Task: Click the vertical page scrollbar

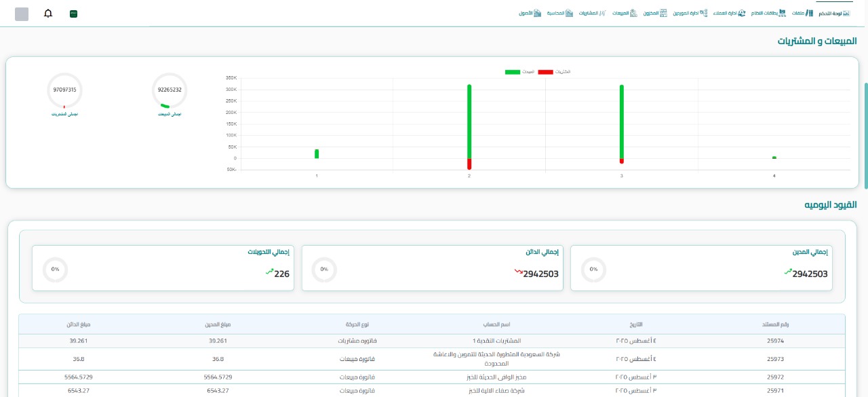Action: point(865,136)
